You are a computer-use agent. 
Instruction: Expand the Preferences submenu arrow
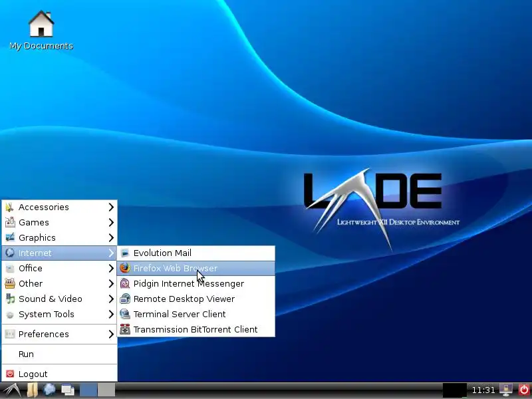click(111, 334)
